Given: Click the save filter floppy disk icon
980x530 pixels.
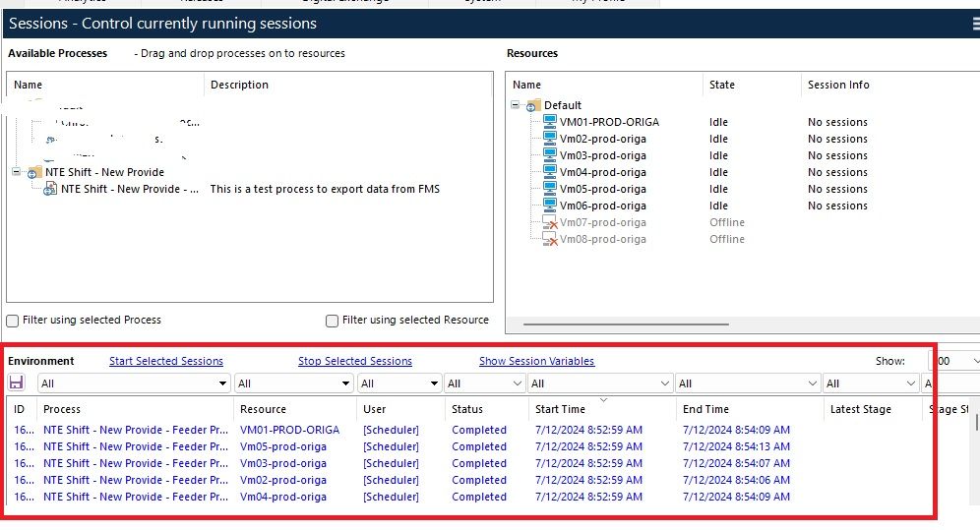Looking at the screenshot, I should point(17,383).
